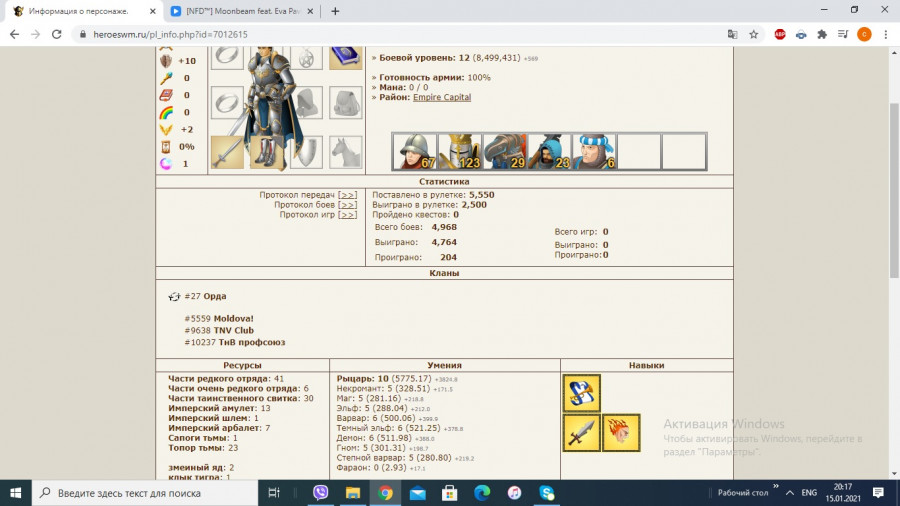This screenshot has width=900, height=506.
Task: Click the army unit with 29 troops
Action: tap(505, 151)
